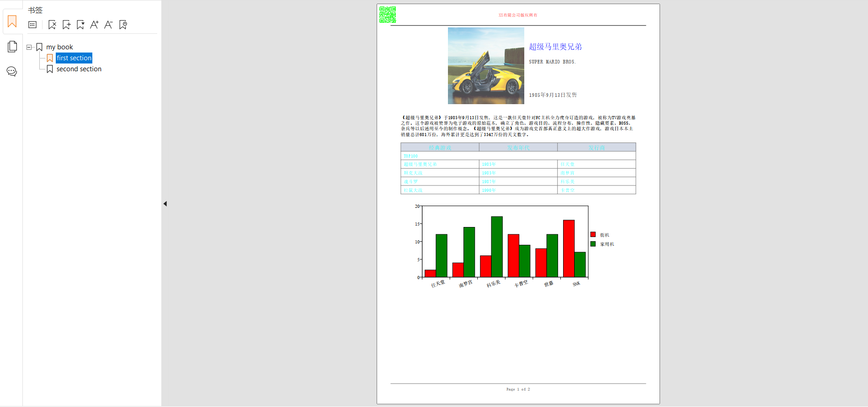Click the yellow sports car image

[x=486, y=66]
